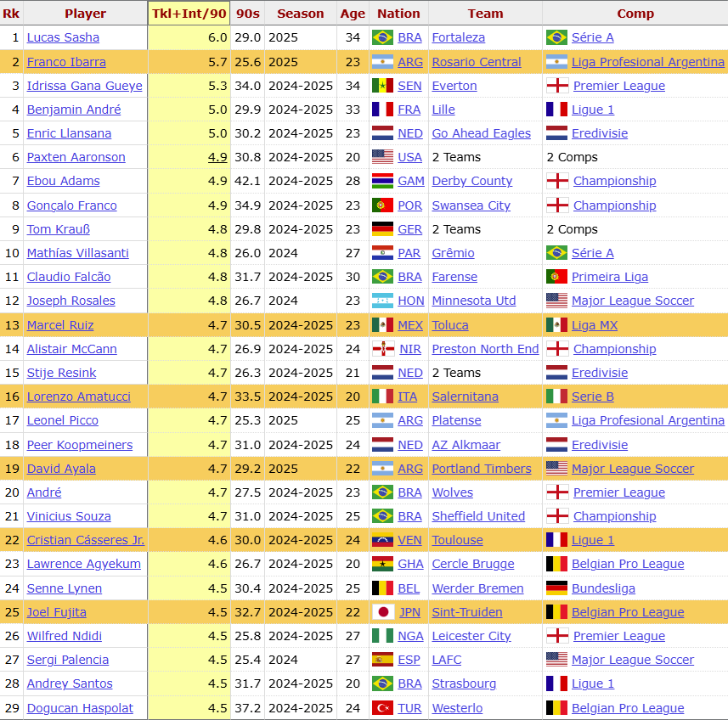Image resolution: width=728 pixels, height=720 pixels.
Task: Open Peer Koopmeiners player page
Action: pos(80,445)
